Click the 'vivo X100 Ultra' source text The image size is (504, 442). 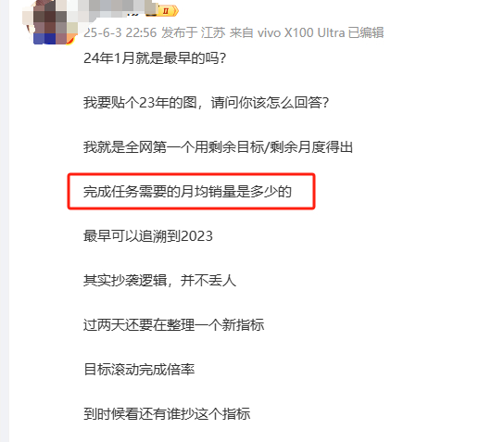point(301,32)
